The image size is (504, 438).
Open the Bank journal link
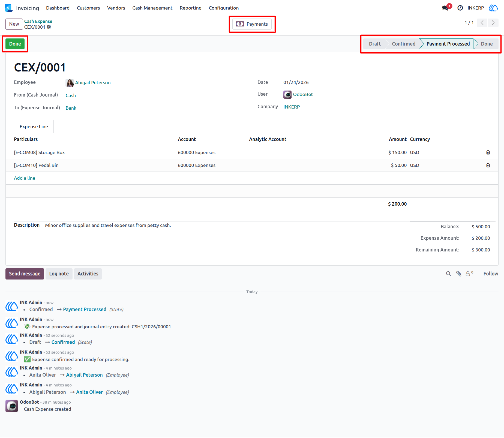pos(71,108)
